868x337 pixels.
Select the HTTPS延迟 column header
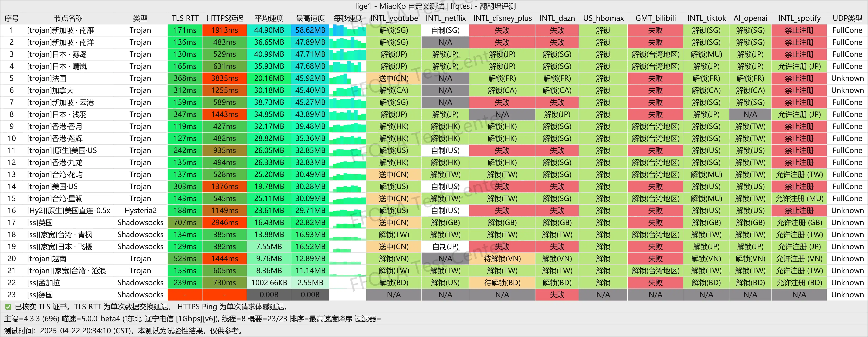[x=224, y=18]
